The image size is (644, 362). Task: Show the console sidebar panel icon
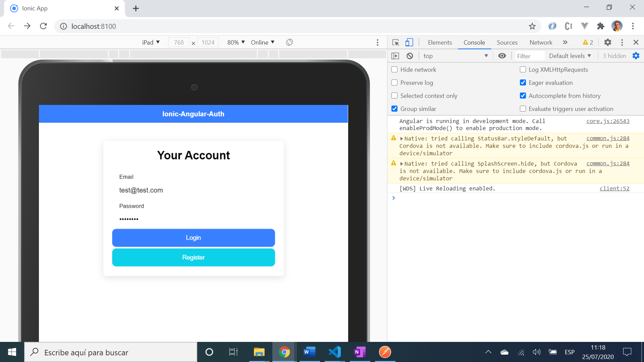point(395,56)
